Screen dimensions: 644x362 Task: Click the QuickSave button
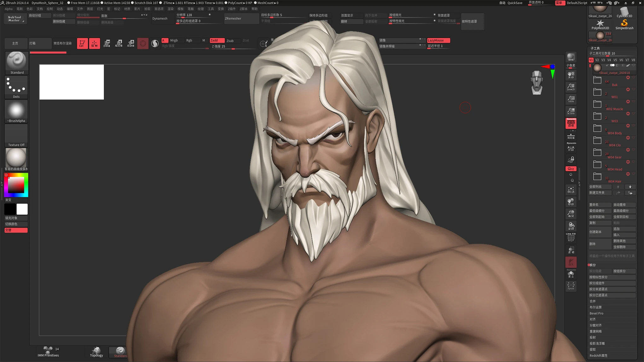click(515, 3)
